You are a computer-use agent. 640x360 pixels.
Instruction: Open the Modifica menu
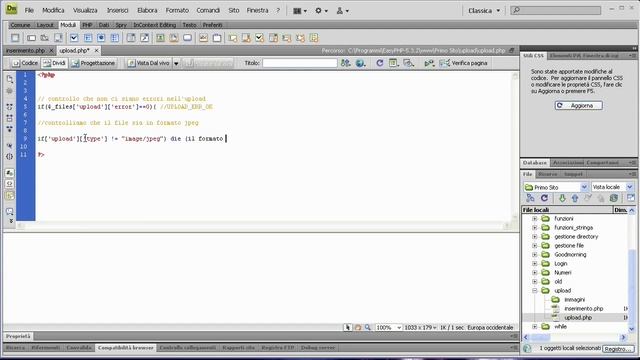(x=53, y=10)
